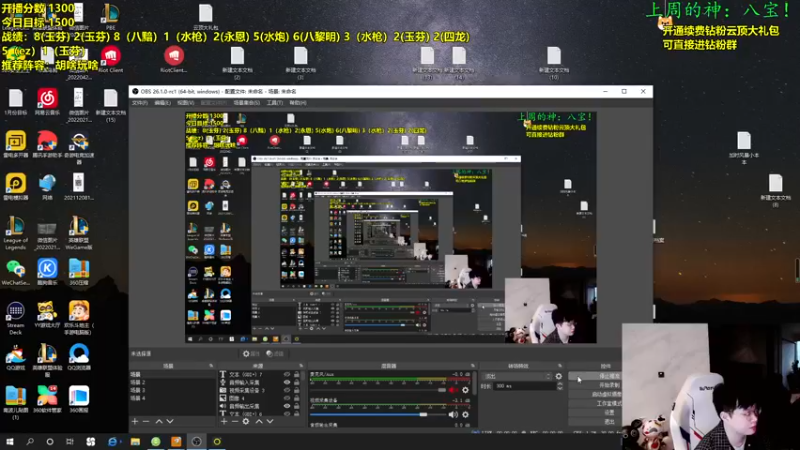This screenshot has height=450, width=800.
Task: Unmute the 麦克风/Aux red speaker icon
Action: [x=453, y=390]
